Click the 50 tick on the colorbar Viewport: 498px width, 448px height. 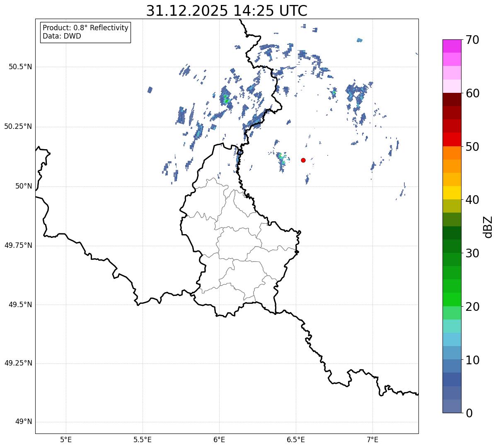pos(472,147)
